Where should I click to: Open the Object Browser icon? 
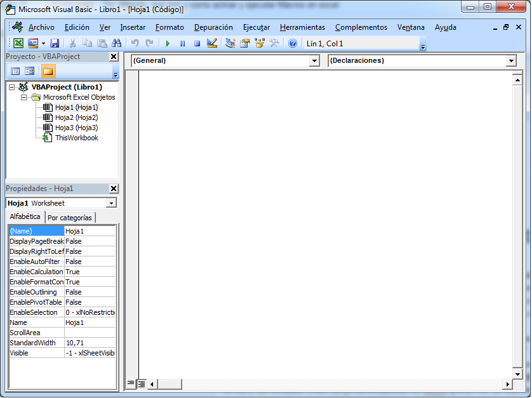[260, 43]
